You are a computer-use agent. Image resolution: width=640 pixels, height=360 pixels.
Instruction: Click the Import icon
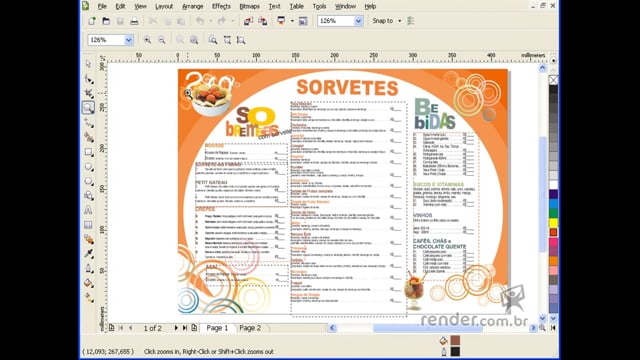pos(248,21)
